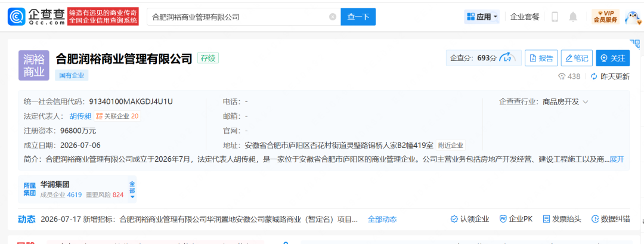
Task: Click the QR code icon at top right
Action: 635,43
